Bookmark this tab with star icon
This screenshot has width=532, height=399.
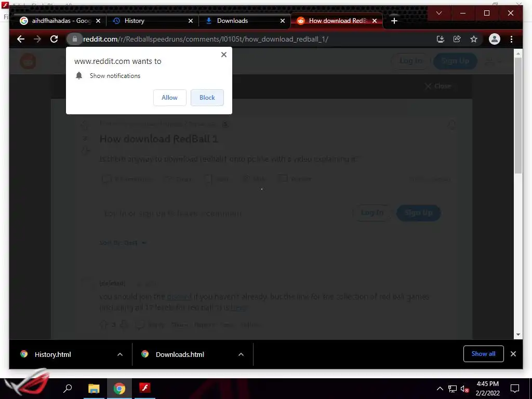pos(474,39)
